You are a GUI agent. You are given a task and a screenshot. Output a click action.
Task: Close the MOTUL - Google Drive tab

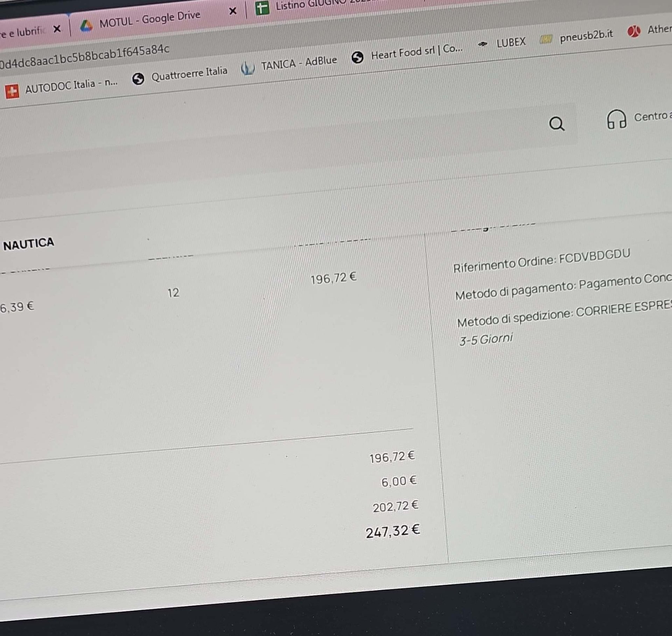click(x=233, y=11)
